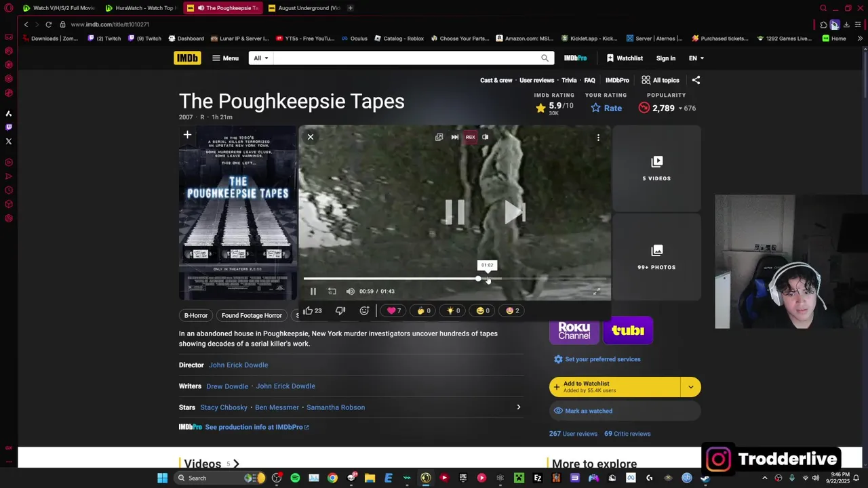Open the EN language dropdown
Screen dimensions: 868x488
(x=696, y=58)
